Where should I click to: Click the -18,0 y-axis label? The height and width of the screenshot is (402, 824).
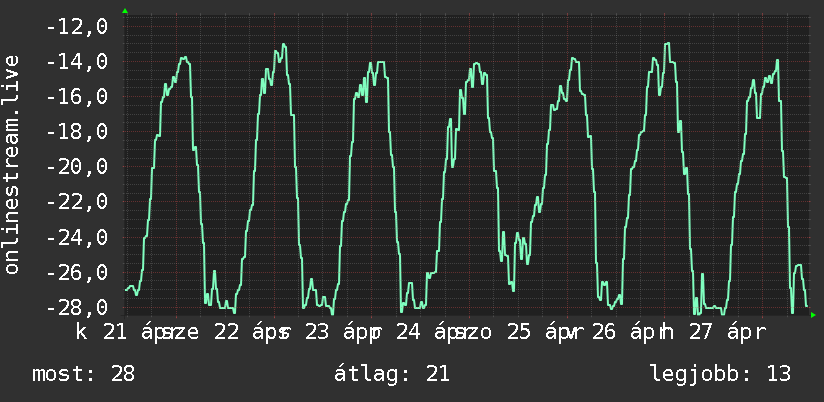coord(77,132)
